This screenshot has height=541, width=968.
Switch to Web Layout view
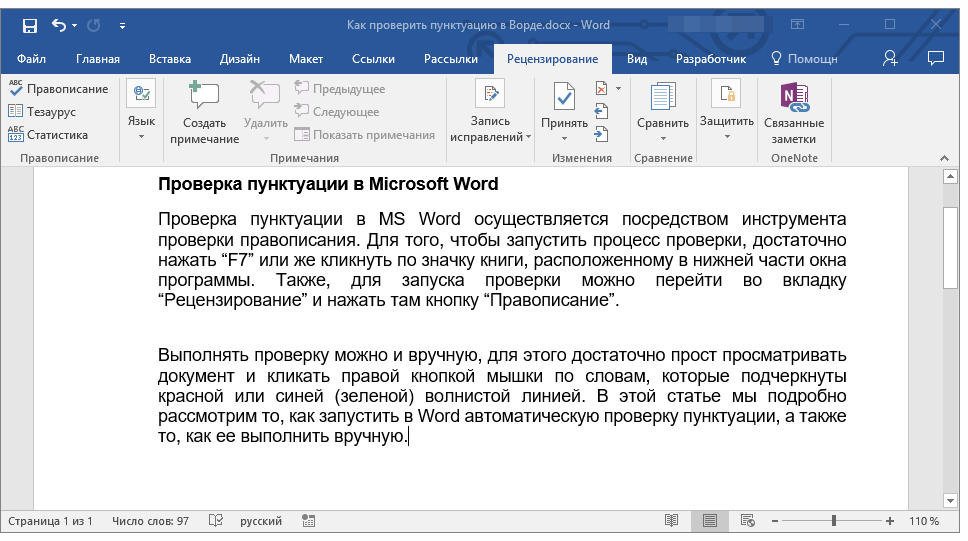tap(747, 521)
